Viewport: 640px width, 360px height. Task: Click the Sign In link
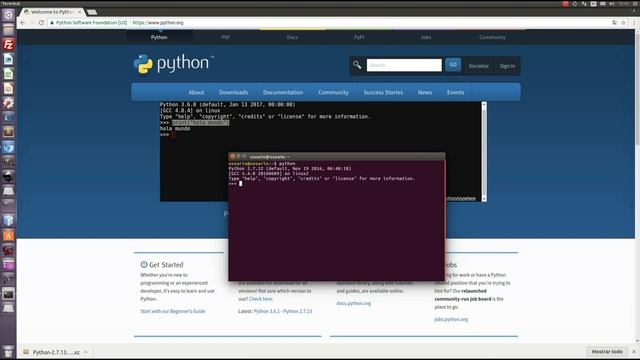pos(508,66)
